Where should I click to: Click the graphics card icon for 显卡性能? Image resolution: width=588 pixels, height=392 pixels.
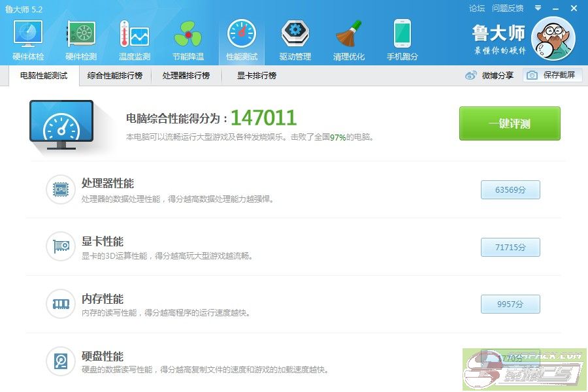click(x=60, y=246)
